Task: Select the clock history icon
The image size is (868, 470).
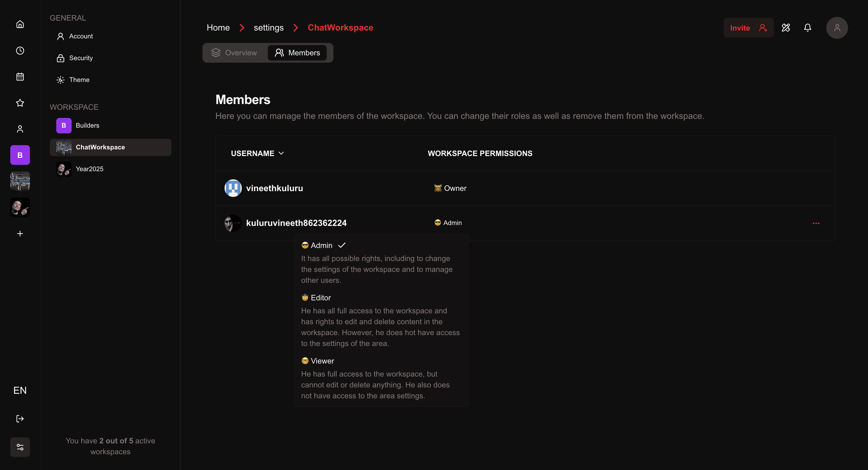Action: tap(20, 51)
